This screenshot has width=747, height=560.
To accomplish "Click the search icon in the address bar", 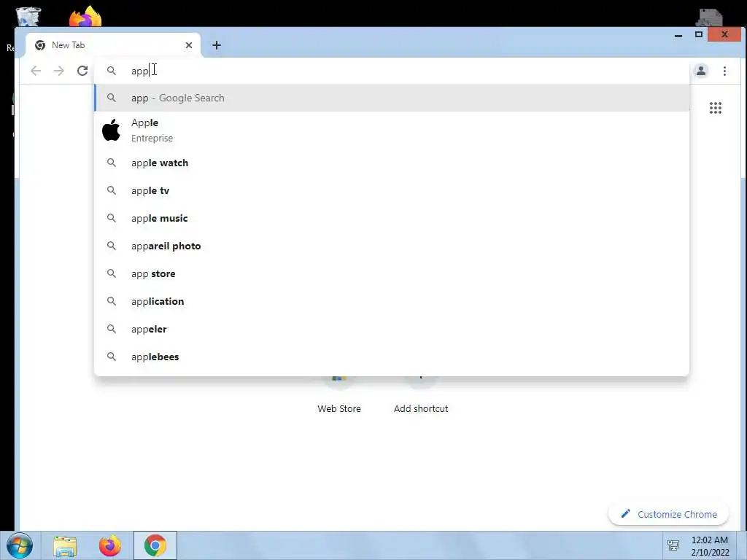I will (111, 71).
